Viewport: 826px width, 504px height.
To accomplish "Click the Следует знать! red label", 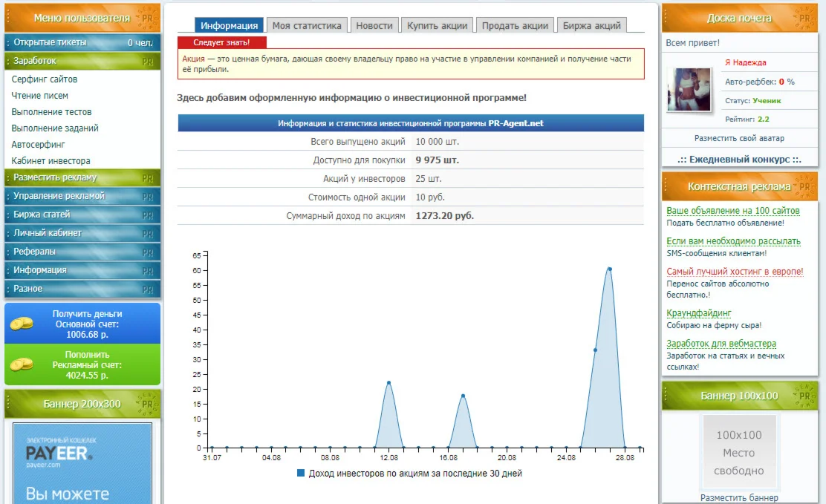I will (x=222, y=42).
